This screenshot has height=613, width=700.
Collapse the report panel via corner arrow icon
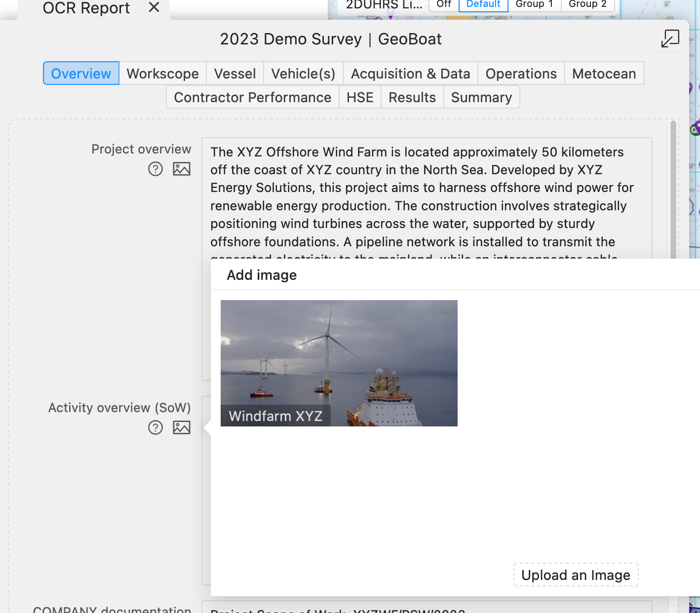click(x=670, y=38)
